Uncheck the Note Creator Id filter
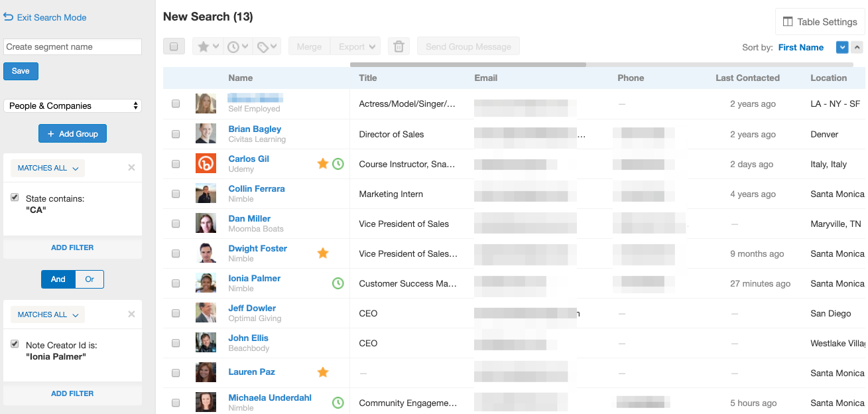 click(x=15, y=344)
